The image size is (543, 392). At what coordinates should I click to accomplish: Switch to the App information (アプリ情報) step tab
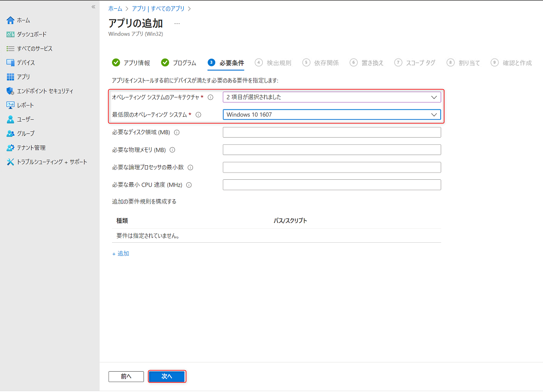pos(131,63)
